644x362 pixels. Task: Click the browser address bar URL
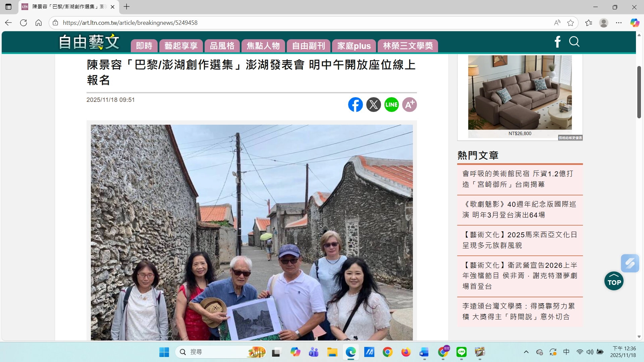130,23
